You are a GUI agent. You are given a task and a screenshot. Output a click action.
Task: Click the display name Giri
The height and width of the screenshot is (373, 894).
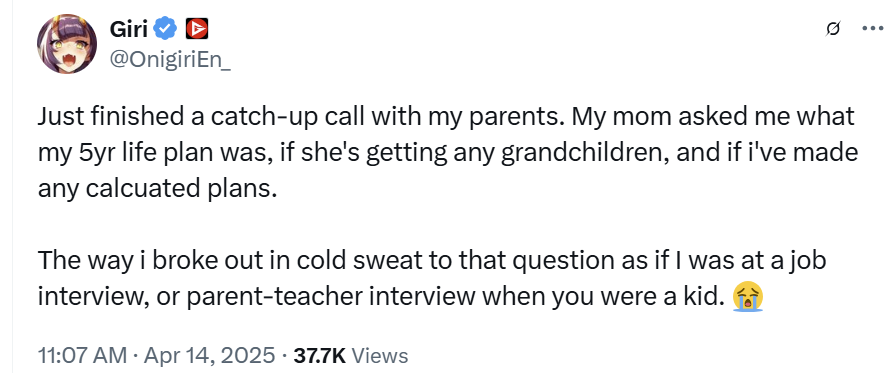click(129, 29)
